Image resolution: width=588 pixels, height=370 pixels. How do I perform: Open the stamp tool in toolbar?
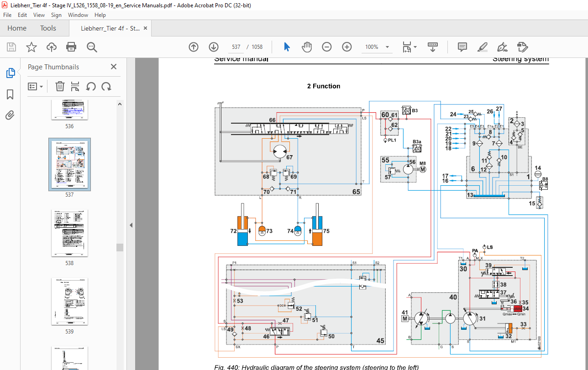click(522, 47)
